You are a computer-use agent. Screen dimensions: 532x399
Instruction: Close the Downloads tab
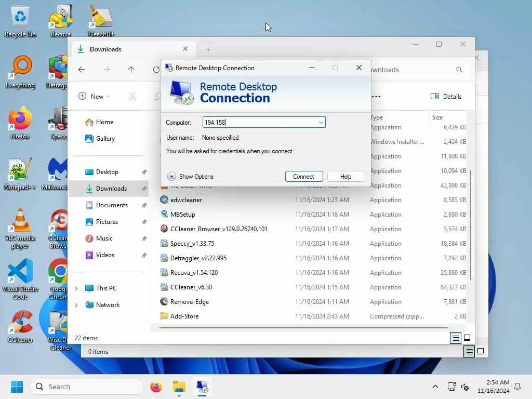[185, 49]
